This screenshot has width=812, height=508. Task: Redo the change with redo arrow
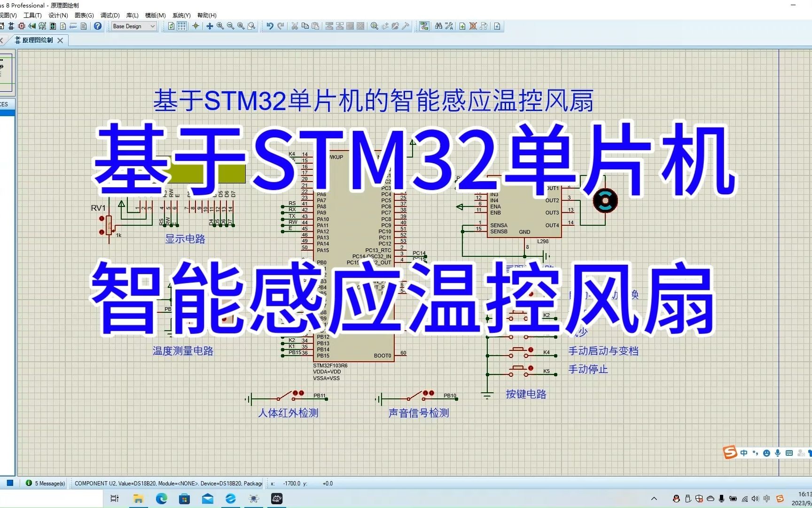[281, 26]
